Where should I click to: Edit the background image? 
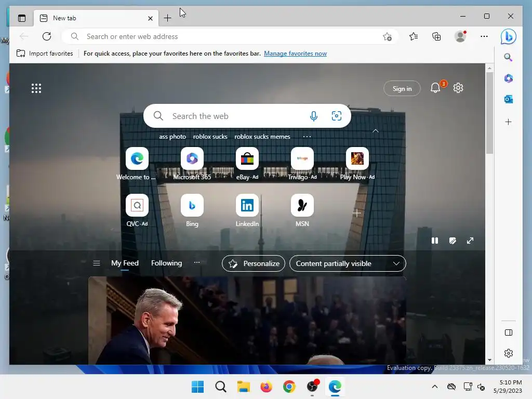pyautogui.click(x=453, y=241)
